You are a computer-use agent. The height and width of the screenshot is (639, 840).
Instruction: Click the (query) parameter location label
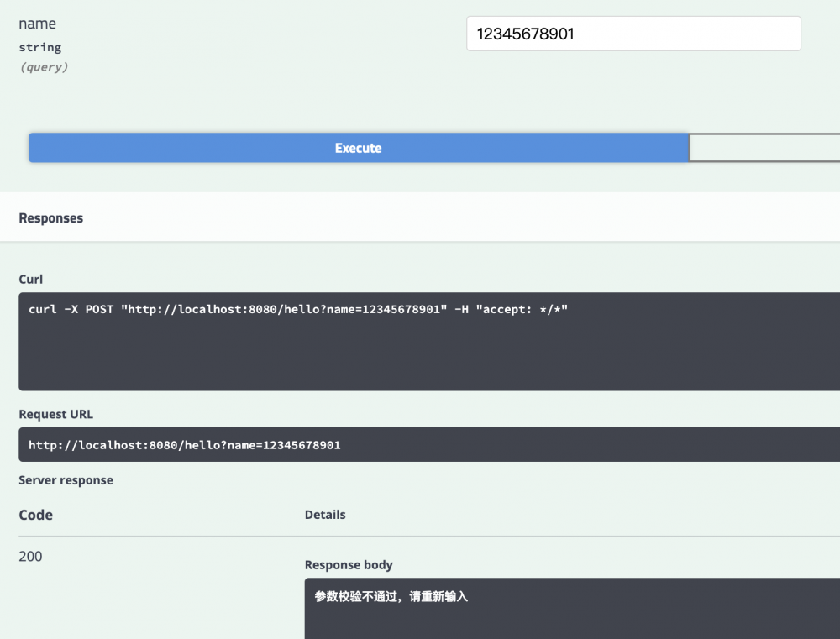point(44,67)
